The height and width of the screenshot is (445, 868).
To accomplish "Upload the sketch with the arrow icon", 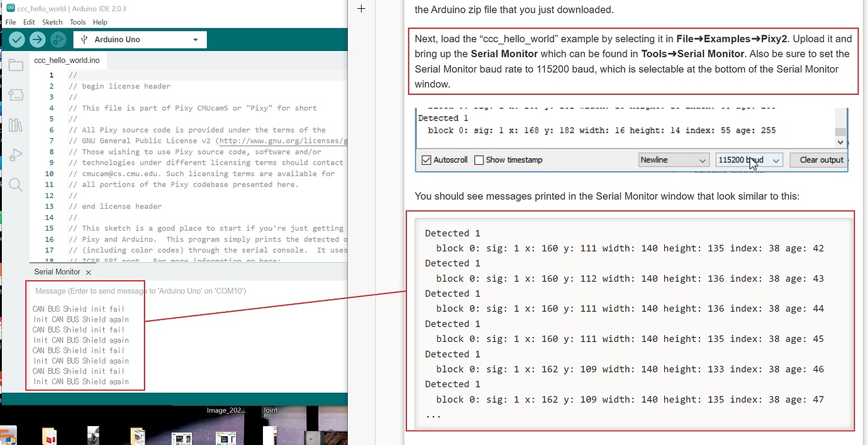I will (36, 39).
